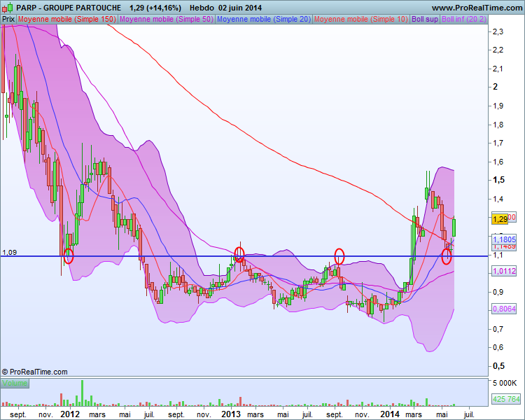Screen dimensions: 525x420
Task: Click the 1,5 price scale label
Action: tap(498, 180)
